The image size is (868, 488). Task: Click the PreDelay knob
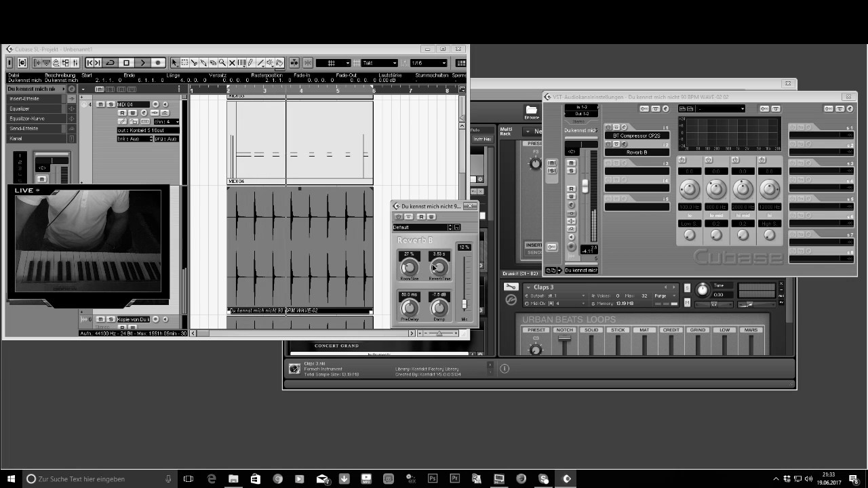tap(409, 308)
